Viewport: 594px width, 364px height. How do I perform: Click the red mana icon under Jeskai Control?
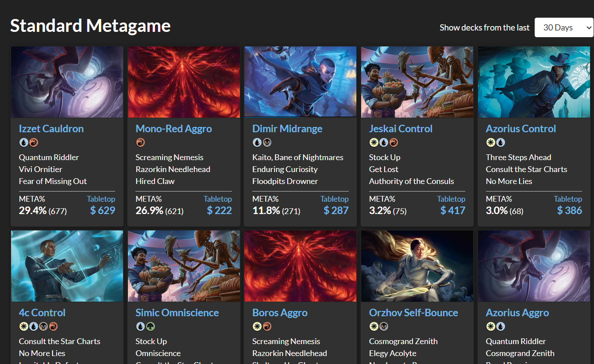pyautogui.click(x=394, y=142)
